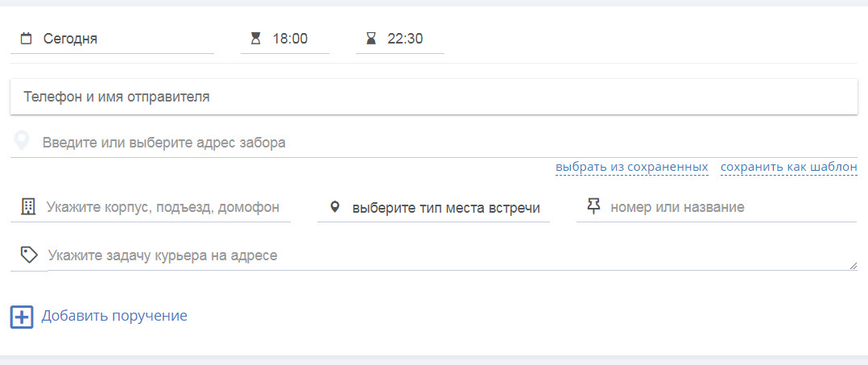The image size is (868, 365).
Task: Click the map pin icon for pickup address
Action: (23, 143)
